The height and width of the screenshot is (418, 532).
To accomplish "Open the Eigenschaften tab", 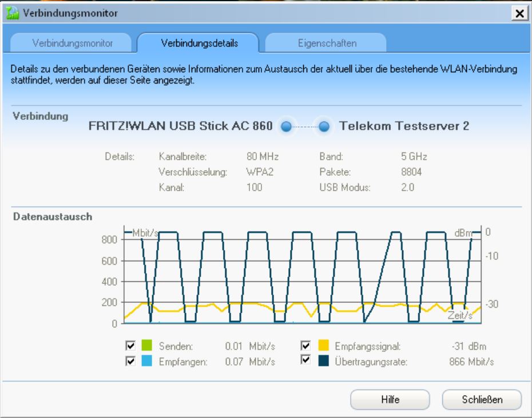I will [327, 43].
